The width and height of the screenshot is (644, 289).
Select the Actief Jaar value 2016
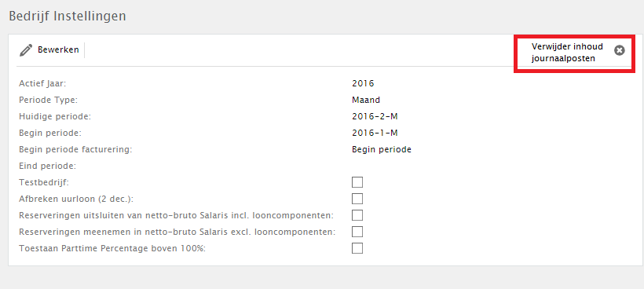(363, 83)
